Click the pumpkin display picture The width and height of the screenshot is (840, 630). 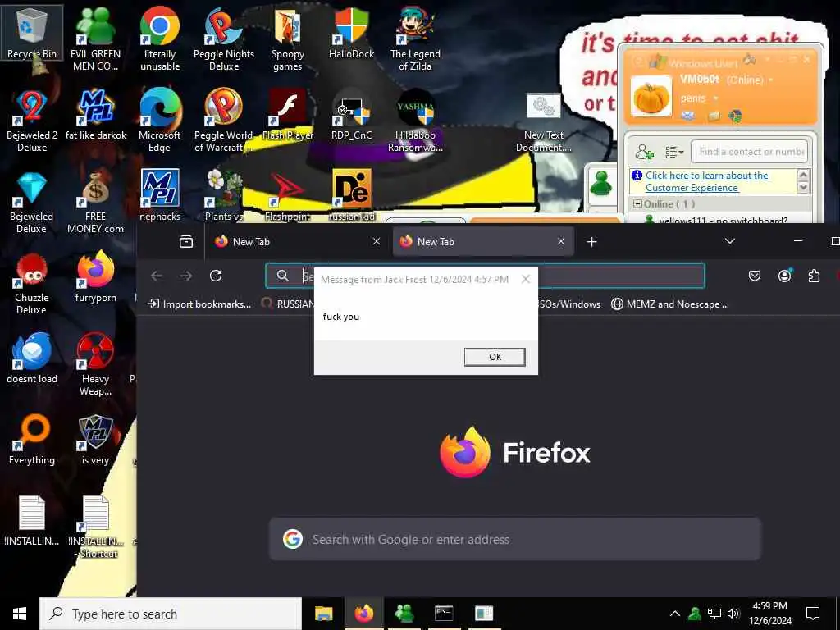[x=651, y=97]
